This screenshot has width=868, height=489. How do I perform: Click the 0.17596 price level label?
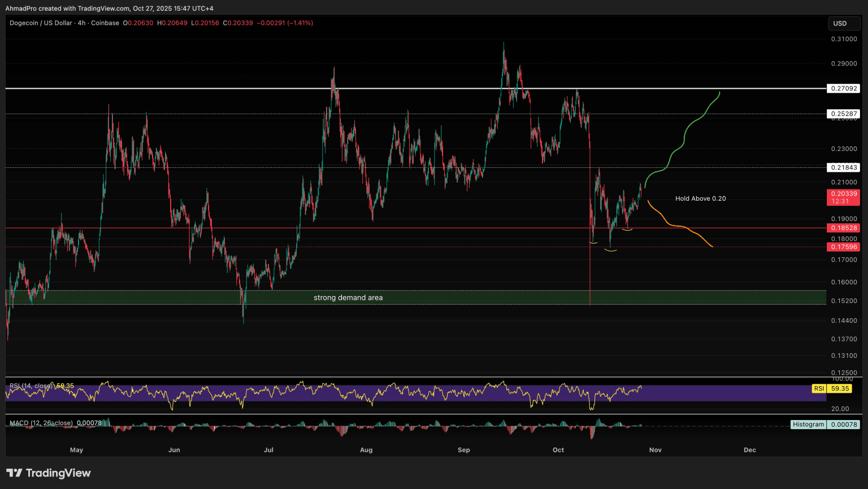click(843, 247)
